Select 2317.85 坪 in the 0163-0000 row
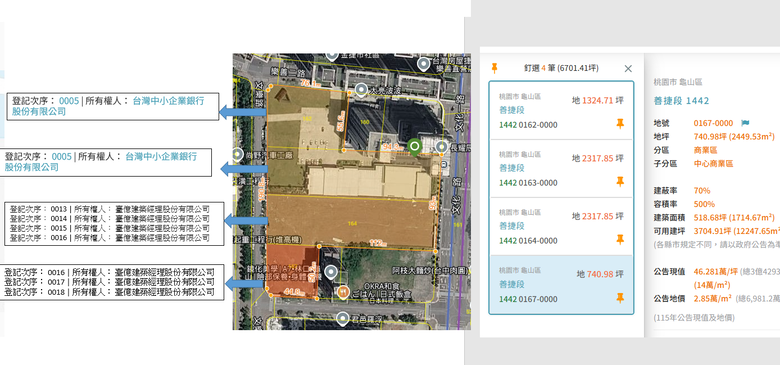This screenshot has width=780, height=365. click(x=597, y=159)
